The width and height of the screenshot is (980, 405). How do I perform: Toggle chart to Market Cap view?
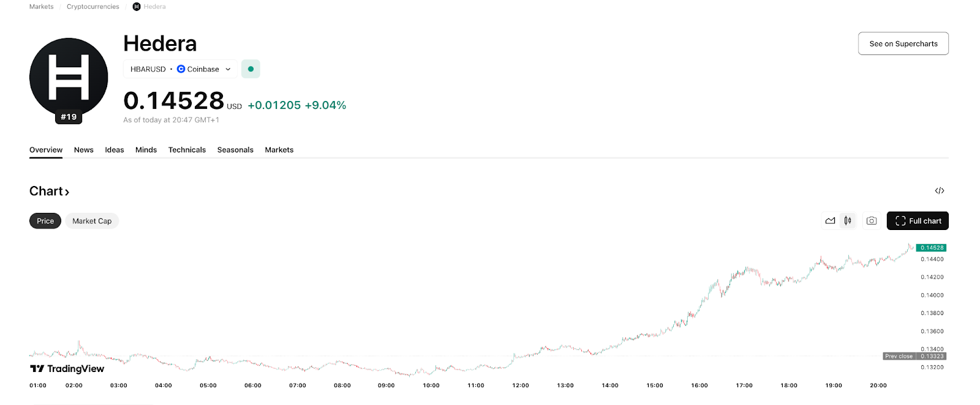[x=92, y=221]
